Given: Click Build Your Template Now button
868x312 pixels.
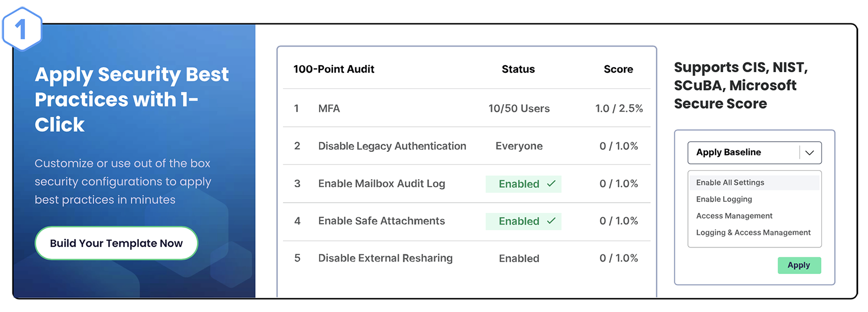Looking at the screenshot, I should 116,243.
